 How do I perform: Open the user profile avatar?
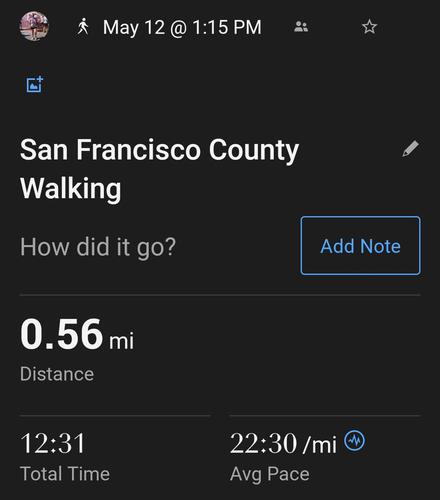tap(34, 26)
